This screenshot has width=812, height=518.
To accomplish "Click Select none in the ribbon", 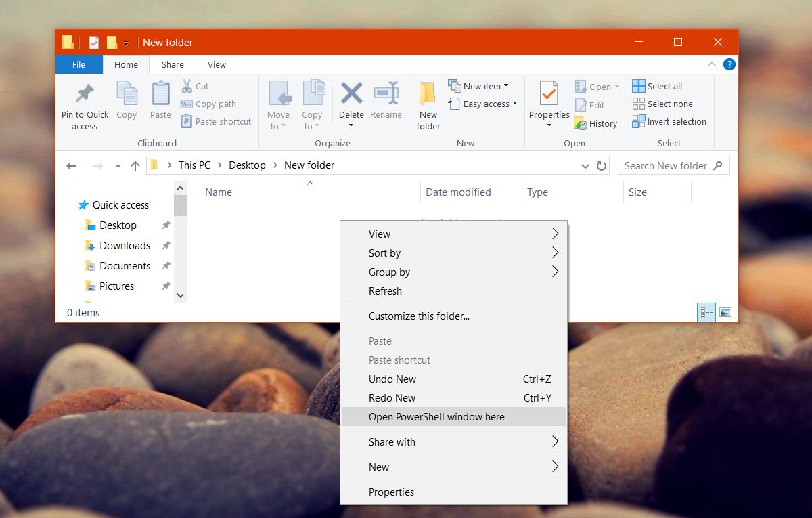I will pyautogui.click(x=662, y=104).
